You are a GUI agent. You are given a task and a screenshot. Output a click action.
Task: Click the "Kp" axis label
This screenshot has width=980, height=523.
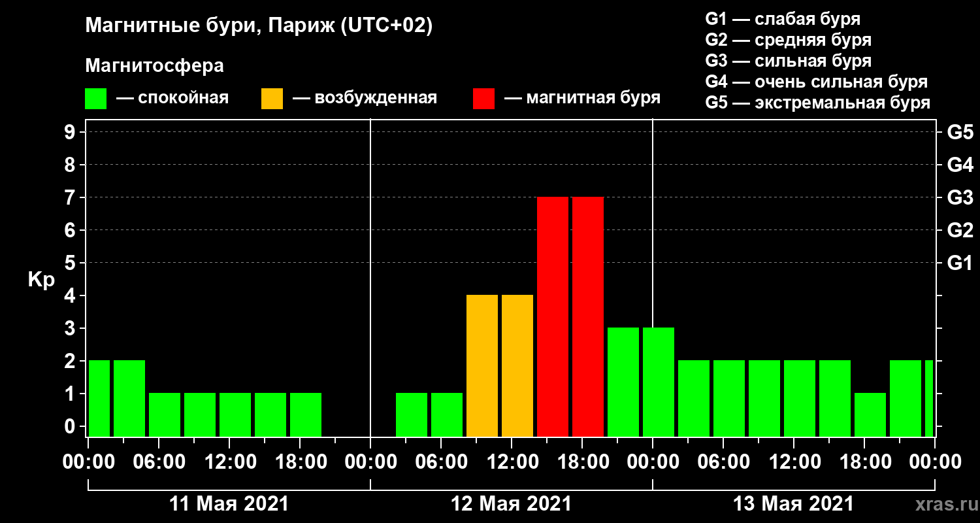coord(41,280)
